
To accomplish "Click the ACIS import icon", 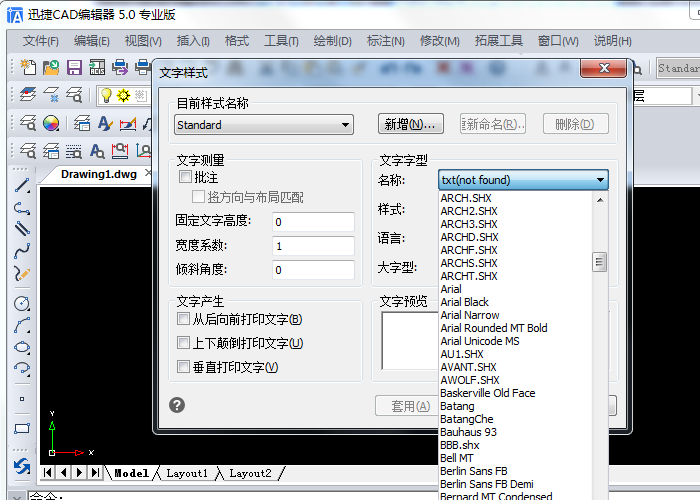I will 97,67.
